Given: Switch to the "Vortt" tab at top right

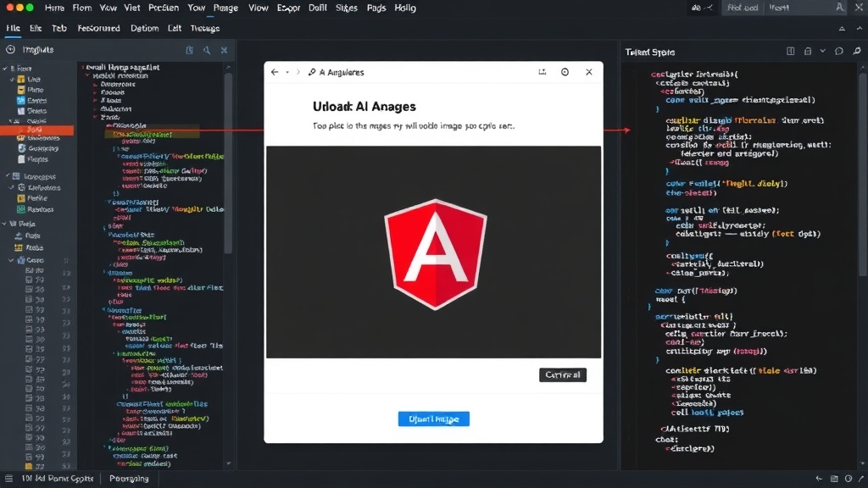Looking at the screenshot, I should tap(779, 8).
